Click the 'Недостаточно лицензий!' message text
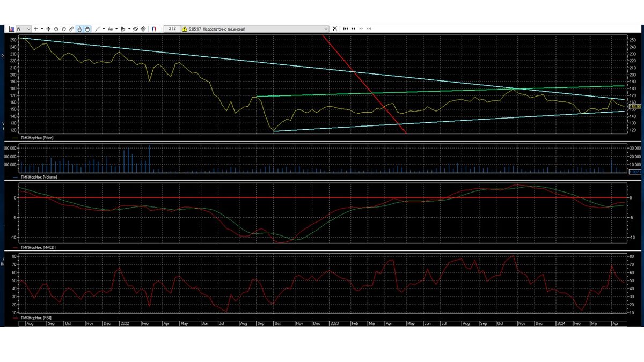This screenshot has height=362, width=644. coord(223,29)
